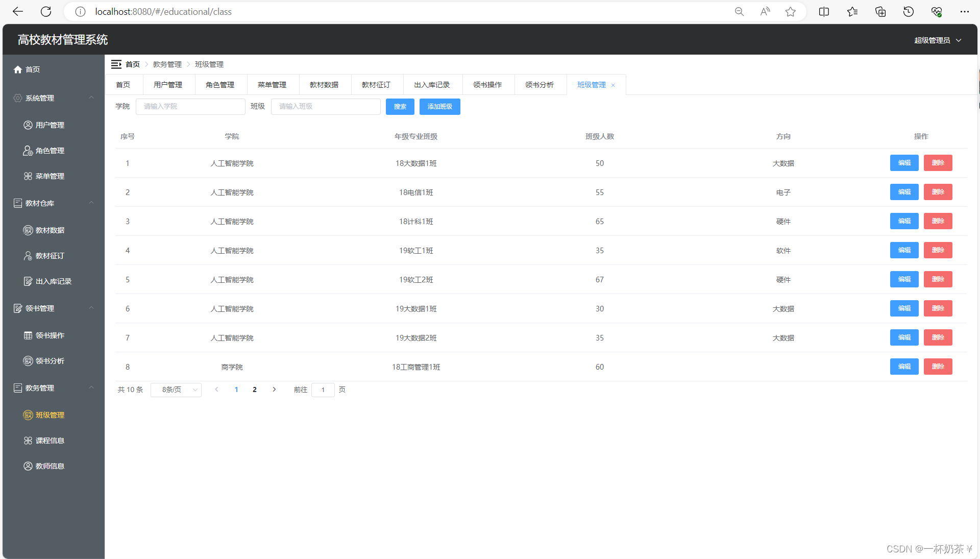980x559 pixels.
Task: Click the 首页 home icon in sidebar
Action: 18,69
